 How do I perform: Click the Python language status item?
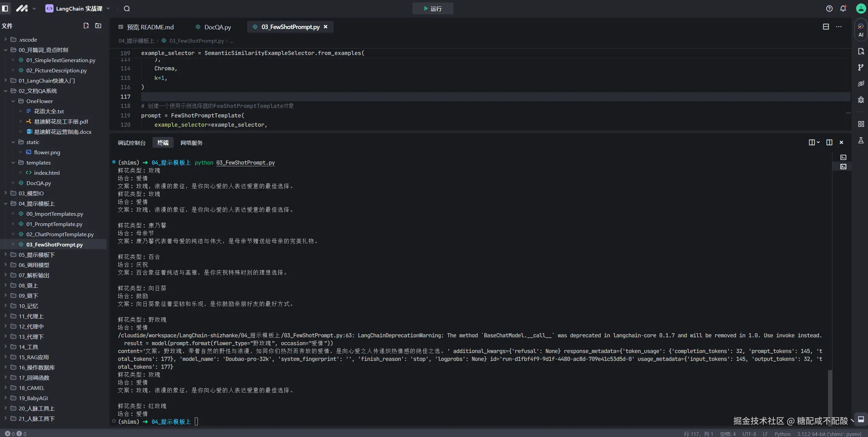[782, 434]
